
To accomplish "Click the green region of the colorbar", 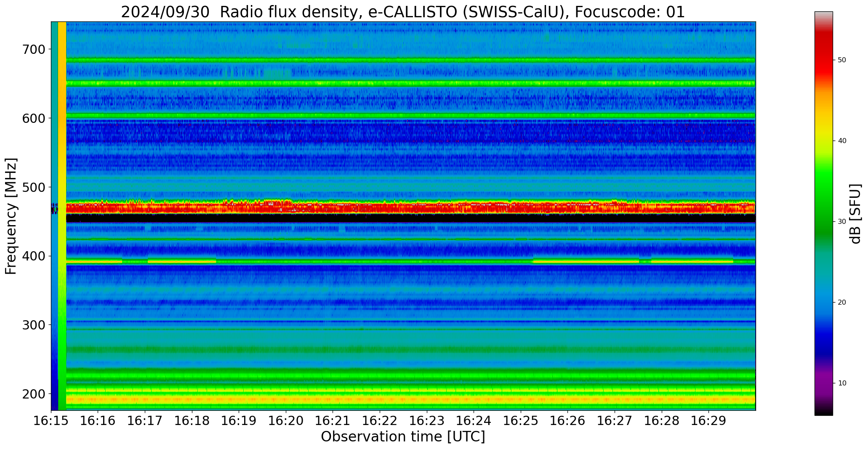I will (x=823, y=202).
